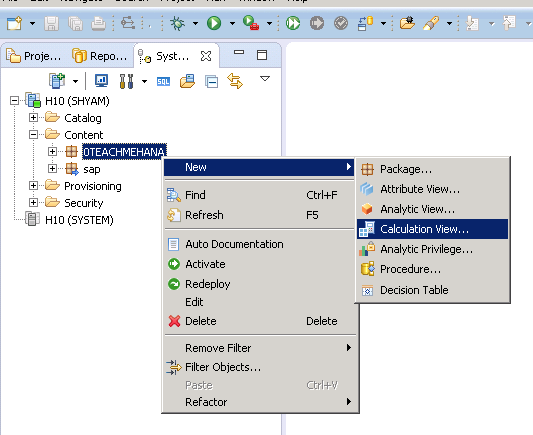The height and width of the screenshot is (435, 533).
Task: Click the Collapse All icon
Action: [x=211, y=82]
